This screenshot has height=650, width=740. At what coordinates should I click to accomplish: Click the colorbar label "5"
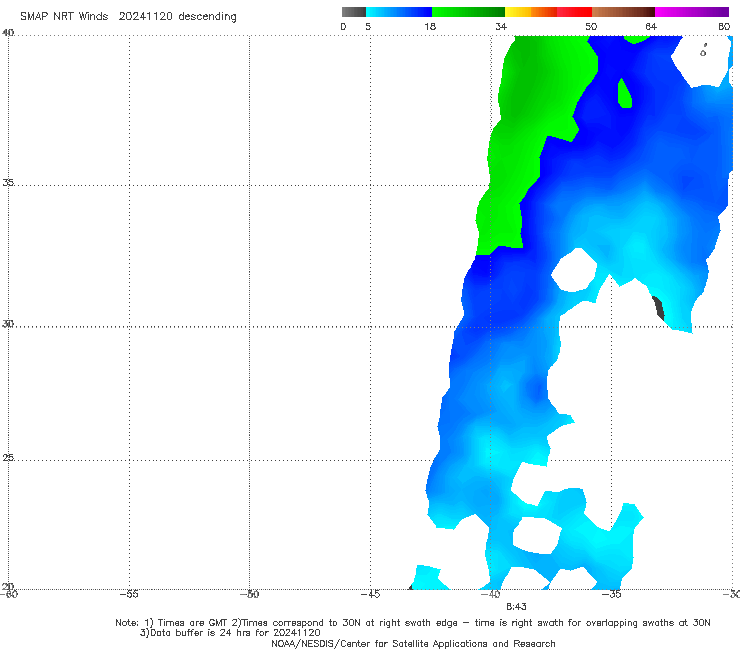coord(368,26)
